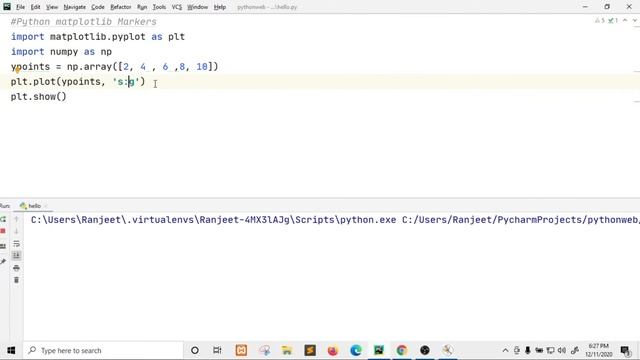Toggle soft-wrap in the run console
Screen dimensions: 640x360
point(16,244)
